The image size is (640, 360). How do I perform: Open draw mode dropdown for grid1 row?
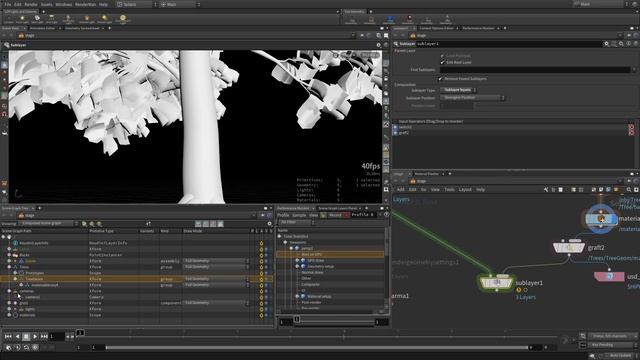(216, 303)
